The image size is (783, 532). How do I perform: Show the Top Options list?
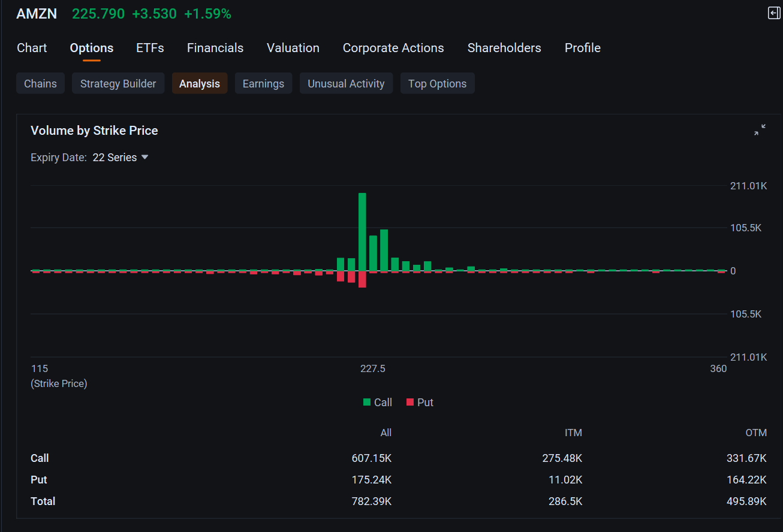coord(437,83)
